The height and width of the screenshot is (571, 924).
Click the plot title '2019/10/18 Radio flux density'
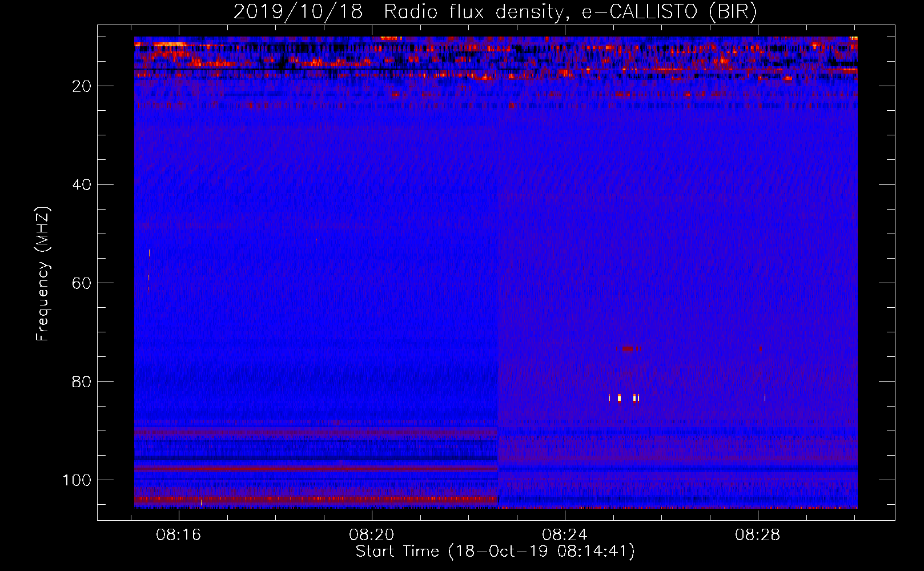coord(495,12)
